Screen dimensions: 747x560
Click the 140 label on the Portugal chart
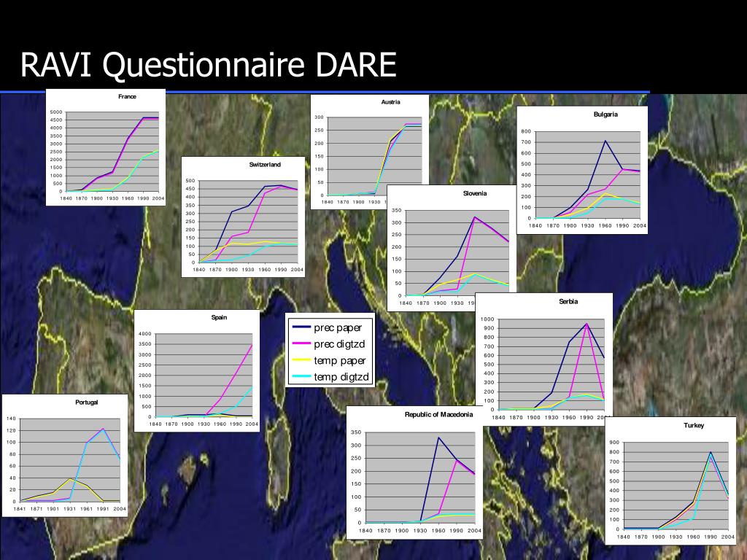point(11,419)
